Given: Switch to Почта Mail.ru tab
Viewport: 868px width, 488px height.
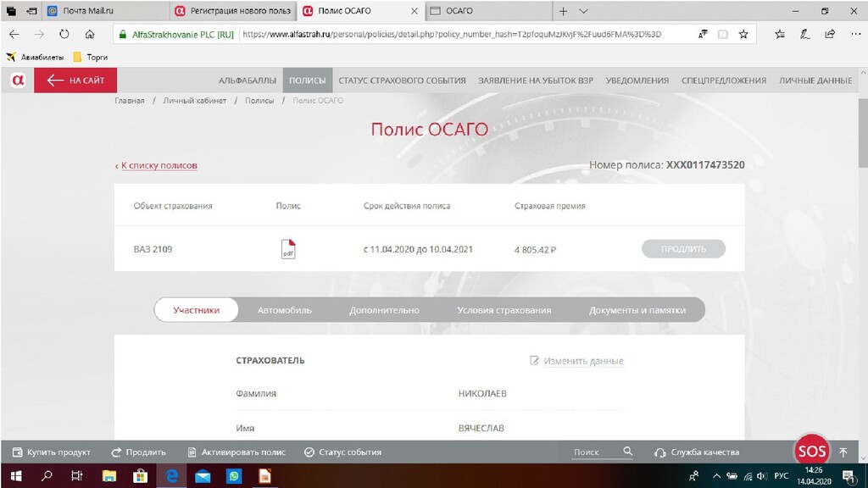Looking at the screenshot, I should (107, 11).
